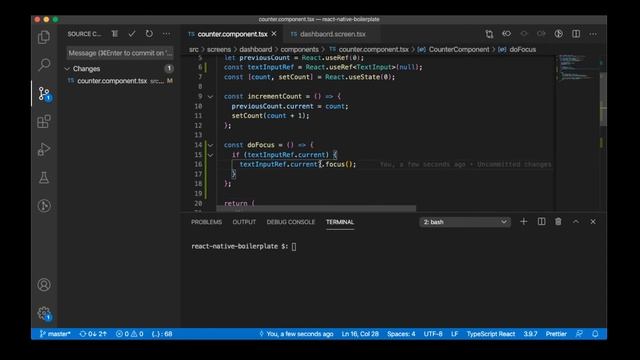640x360 pixels.
Task: Fold the doFocus function at line 14
Action: point(211,145)
